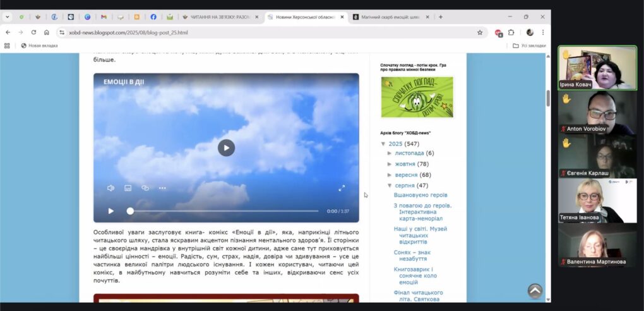644x311 pixels.
Task: Switch to the ЧИТАННЯ НА ЗВ'ЯЗКУ tab
Action: point(219,17)
